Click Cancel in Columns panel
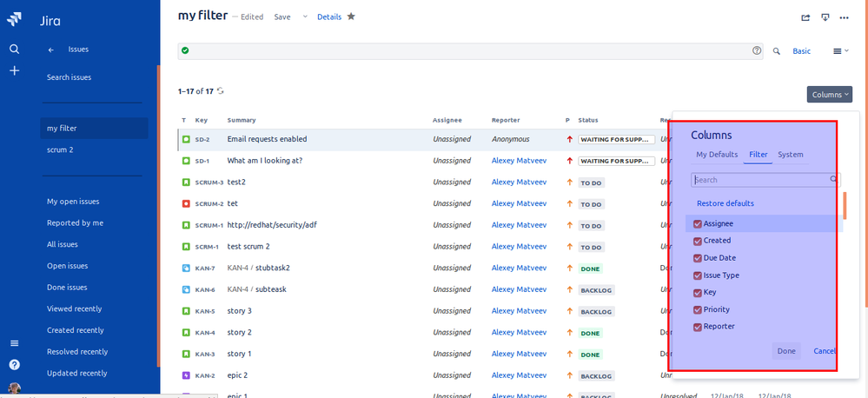This screenshot has width=868, height=398. coord(825,351)
